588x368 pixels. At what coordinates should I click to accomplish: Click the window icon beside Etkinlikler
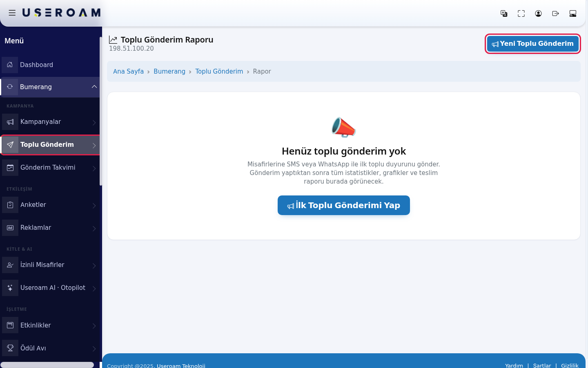click(10, 325)
